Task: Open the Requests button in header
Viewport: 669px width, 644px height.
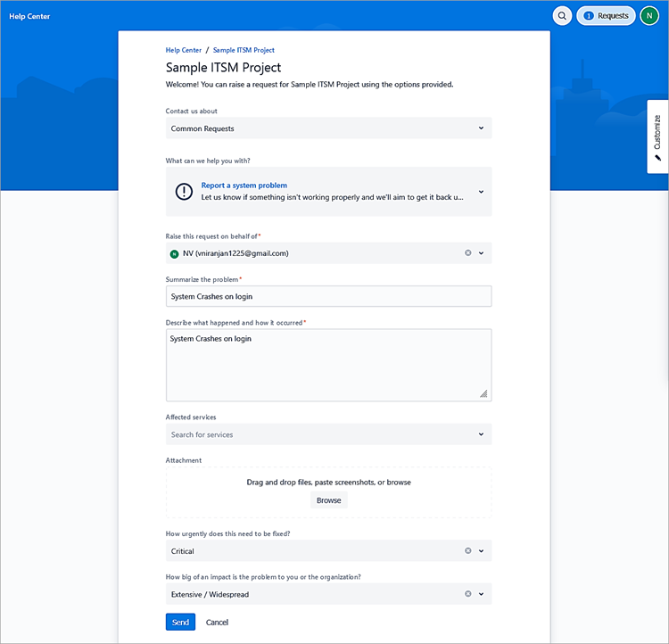Action: [606, 16]
